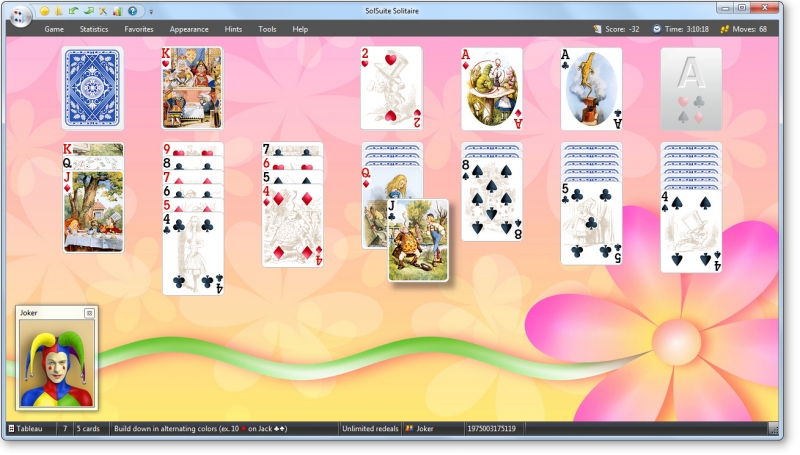The width and height of the screenshot is (800, 455).
Task: Click the score icon beside Score
Action: [597, 29]
